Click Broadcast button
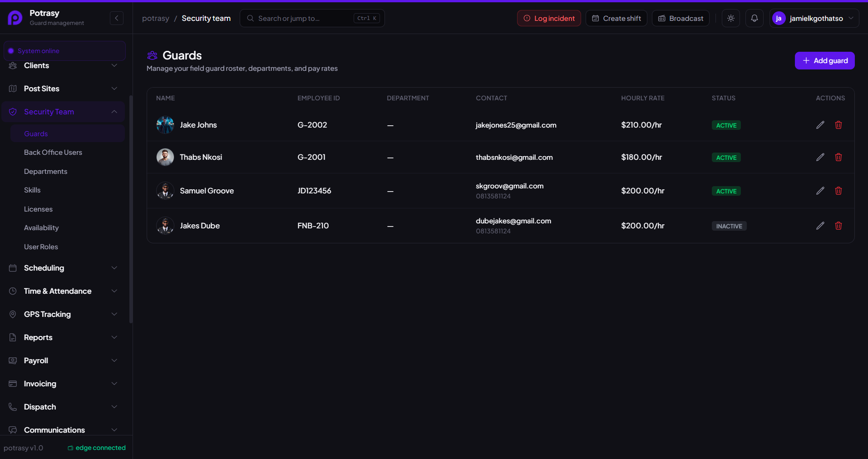The height and width of the screenshot is (459, 868). tap(681, 18)
